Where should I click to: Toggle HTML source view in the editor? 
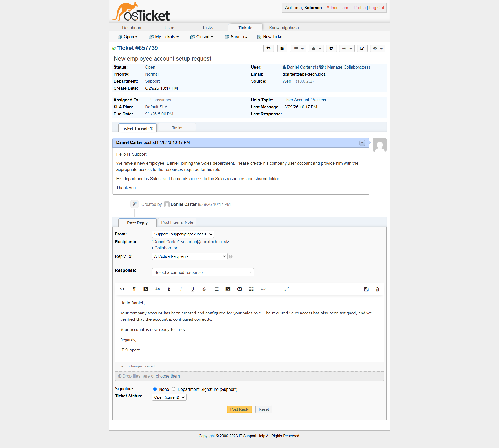pos(122,289)
